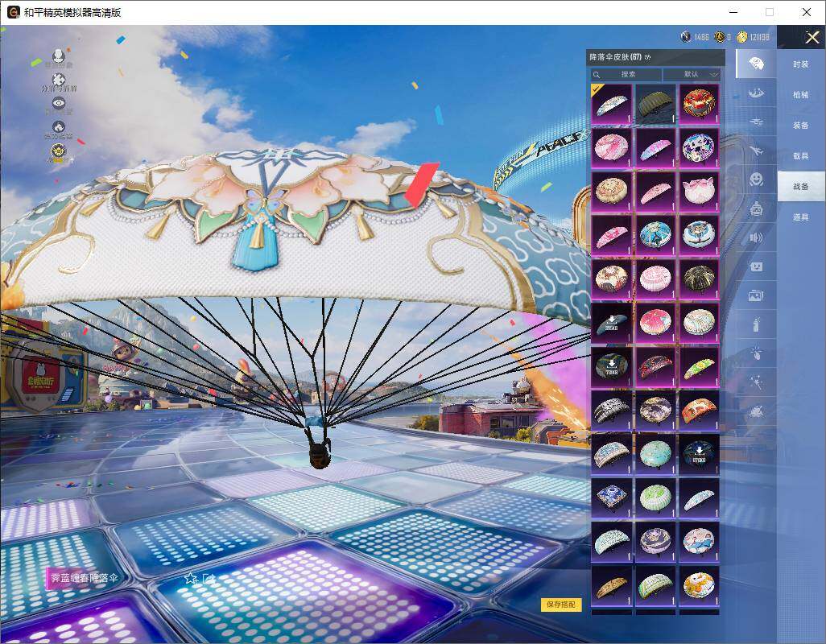Click the 搜索 search field

(626, 75)
